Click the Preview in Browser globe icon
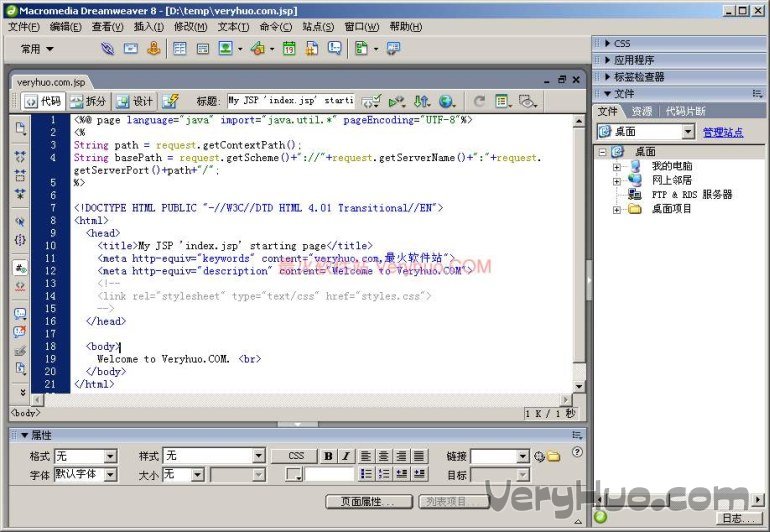Image resolution: width=770 pixels, height=532 pixels. click(x=447, y=102)
